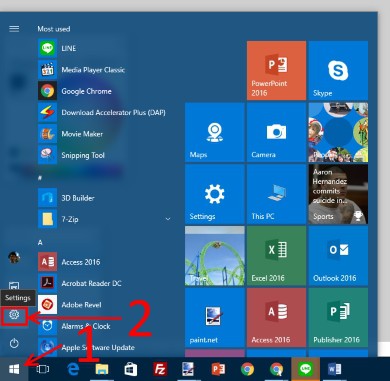Launch the Excel 2016 tile

pyautogui.click(x=276, y=256)
